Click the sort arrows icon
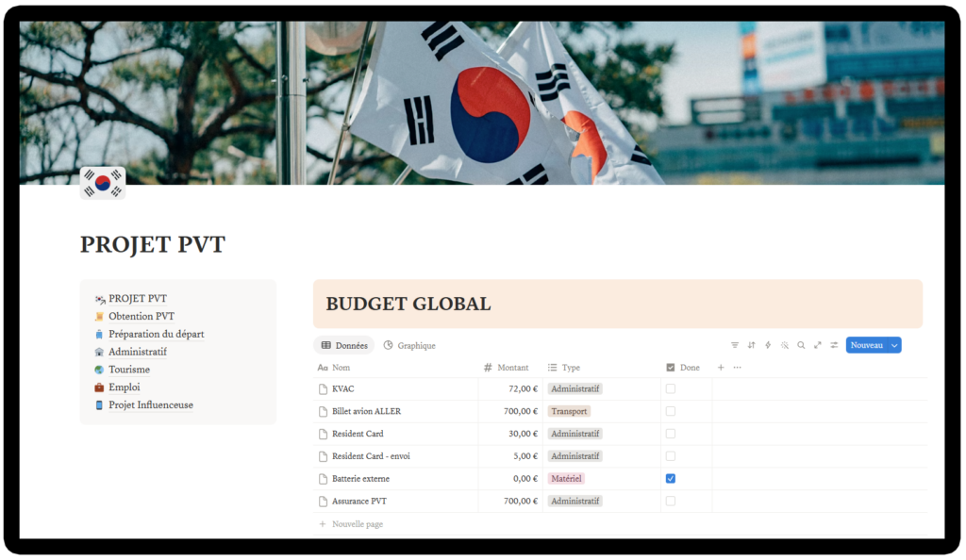The width and height of the screenshot is (966, 560). (x=751, y=345)
